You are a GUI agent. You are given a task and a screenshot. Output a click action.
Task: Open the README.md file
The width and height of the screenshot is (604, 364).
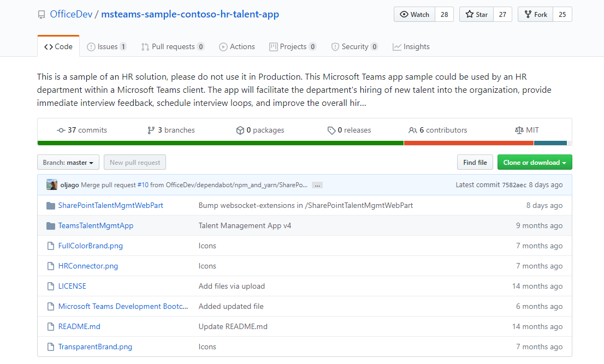pos(79,327)
